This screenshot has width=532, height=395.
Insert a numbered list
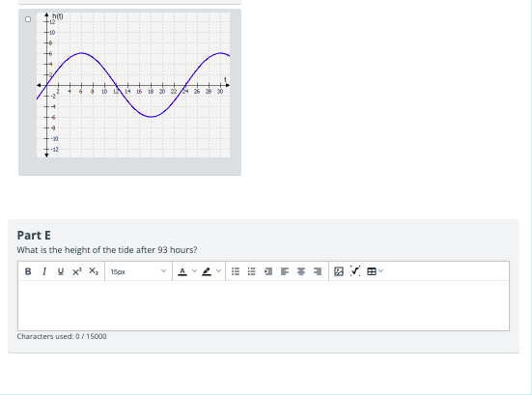click(x=252, y=271)
